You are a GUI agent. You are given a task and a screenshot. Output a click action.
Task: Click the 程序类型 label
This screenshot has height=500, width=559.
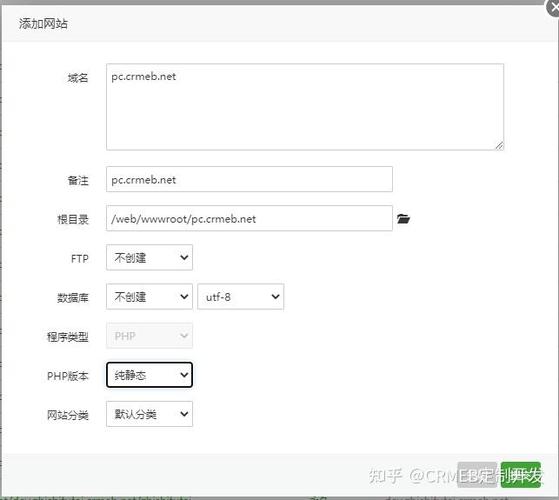68,337
